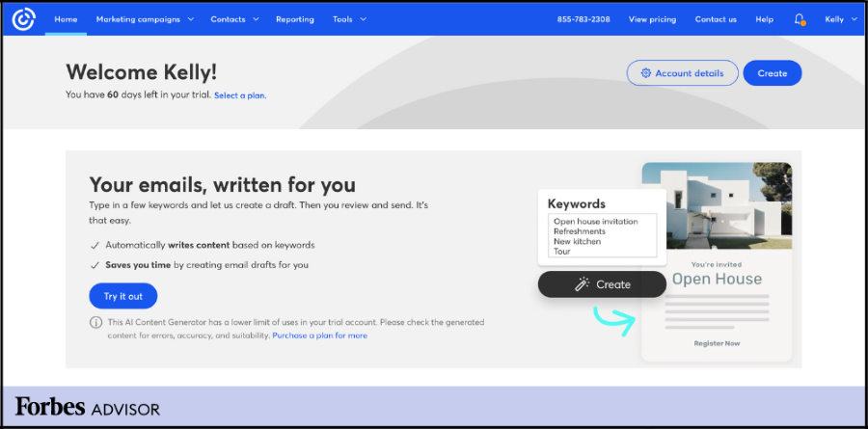Click the 'Welcome Kelly!' heading
Screen dimensions: 868x429
click(x=141, y=72)
